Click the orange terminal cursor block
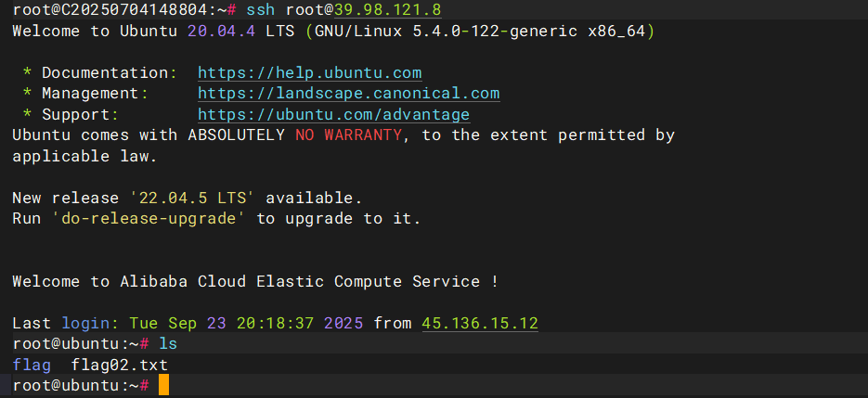The height and width of the screenshot is (398, 868). [x=163, y=386]
